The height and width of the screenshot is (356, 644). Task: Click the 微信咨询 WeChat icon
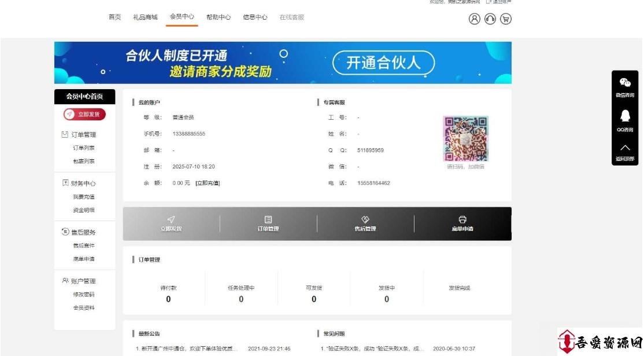pyautogui.click(x=625, y=83)
